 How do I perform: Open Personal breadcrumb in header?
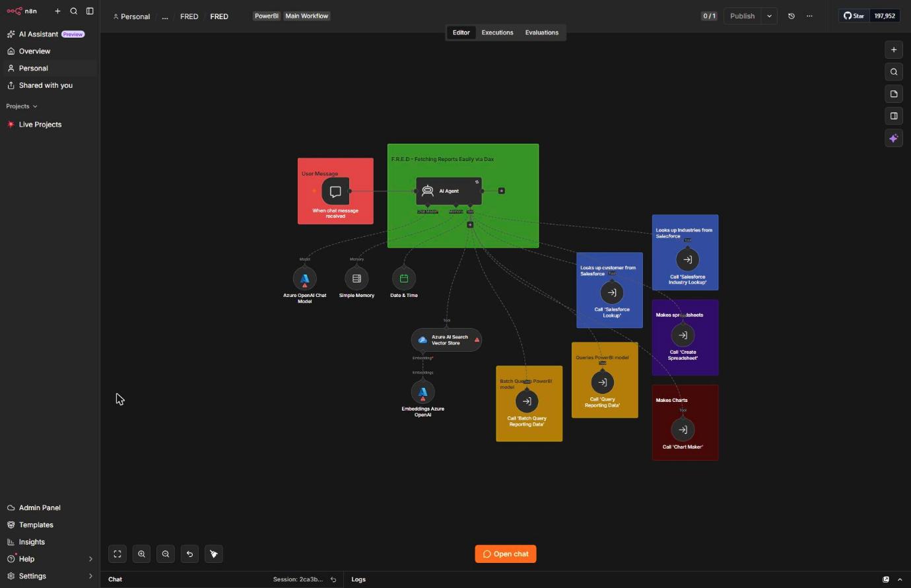pos(131,16)
